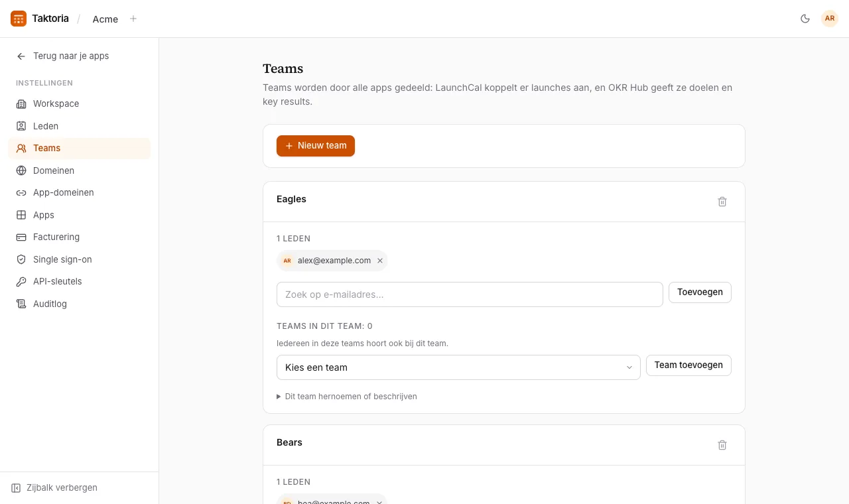Image resolution: width=849 pixels, height=504 pixels.
Task: Click the Taktoria logo icon
Action: [19, 19]
